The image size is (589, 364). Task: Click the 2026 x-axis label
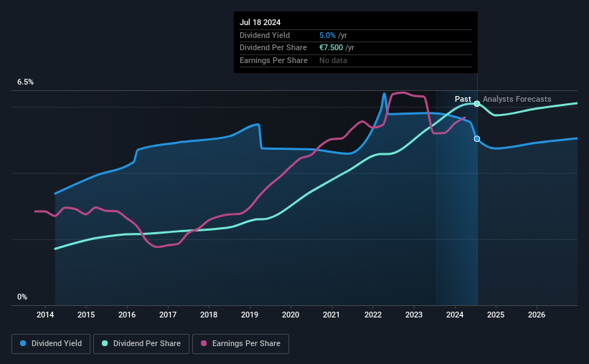537,315
